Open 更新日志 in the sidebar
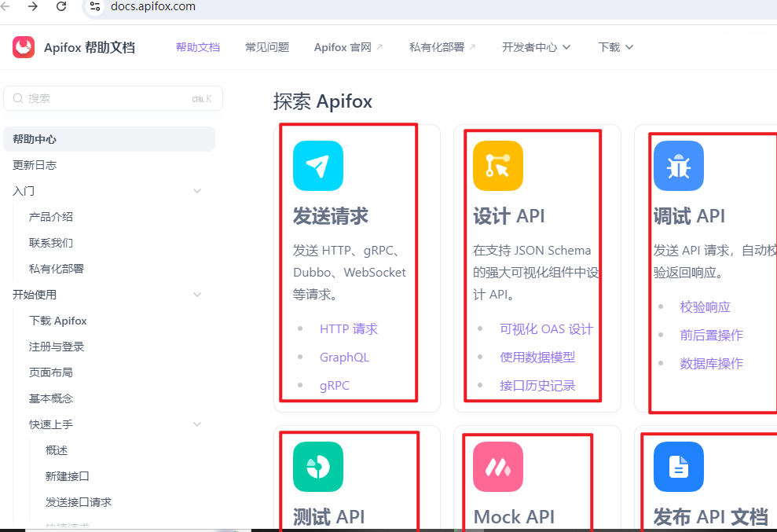Image resolution: width=777 pixels, height=532 pixels. (35, 165)
